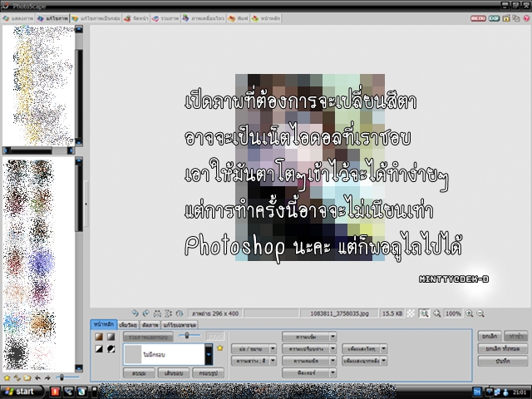The height and width of the screenshot is (399, 532).
Task: Apply the sepia tone icon
Action: (x=99, y=337)
